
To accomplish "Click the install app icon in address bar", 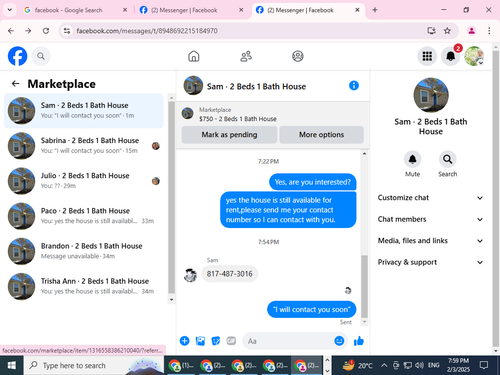I will click(431, 31).
